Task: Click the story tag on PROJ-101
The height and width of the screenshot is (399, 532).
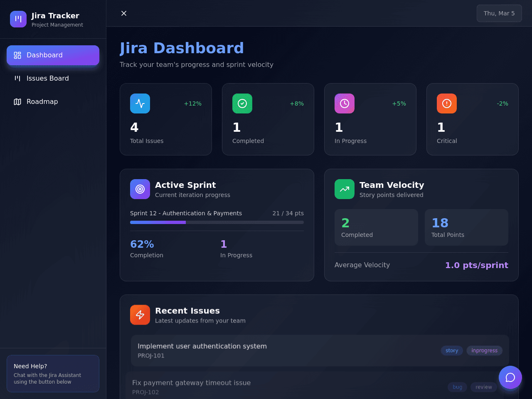Action: tap(452, 350)
